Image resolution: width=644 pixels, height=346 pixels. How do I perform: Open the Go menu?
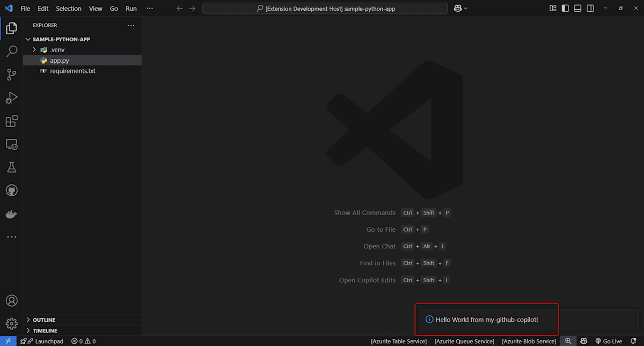tap(114, 9)
